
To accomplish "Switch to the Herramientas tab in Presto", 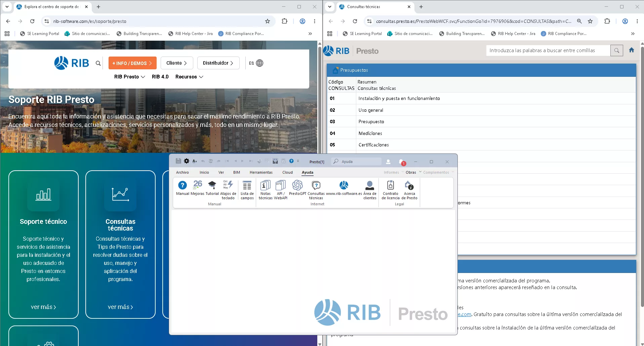I will pyautogui.click(x=261, y=172).
